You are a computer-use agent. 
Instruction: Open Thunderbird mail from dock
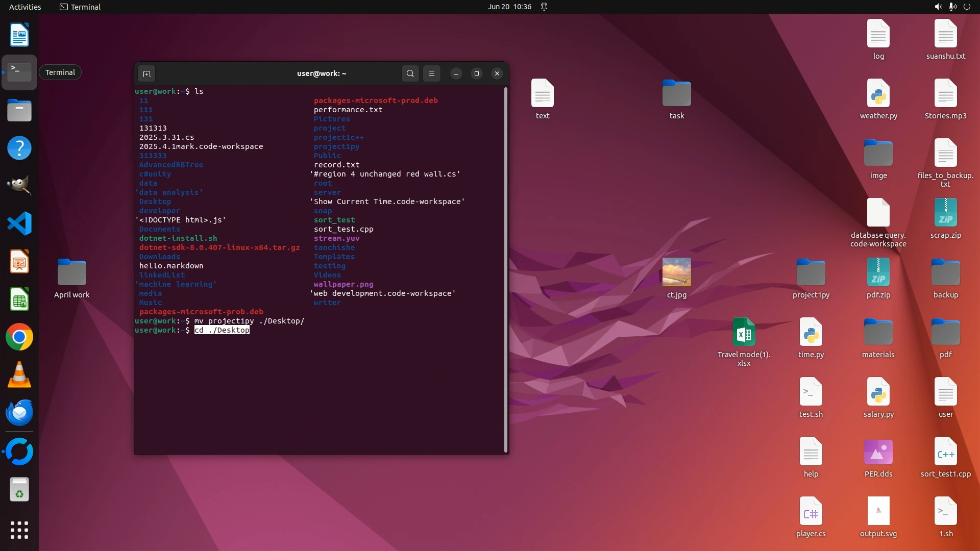(19, 413)
